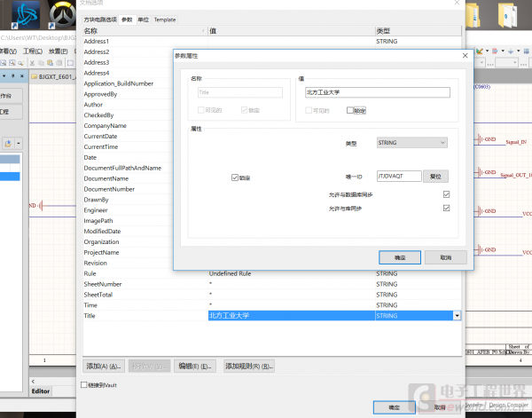Select the rectangle selection tool icon
This screenshot has height=418, width=532.
point(70,63)
